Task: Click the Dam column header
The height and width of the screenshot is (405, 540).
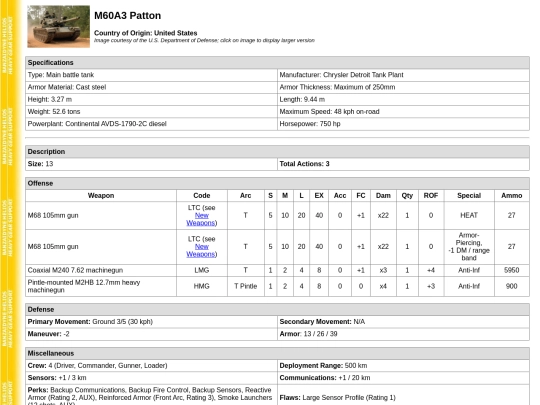Action: click(383, 196)
